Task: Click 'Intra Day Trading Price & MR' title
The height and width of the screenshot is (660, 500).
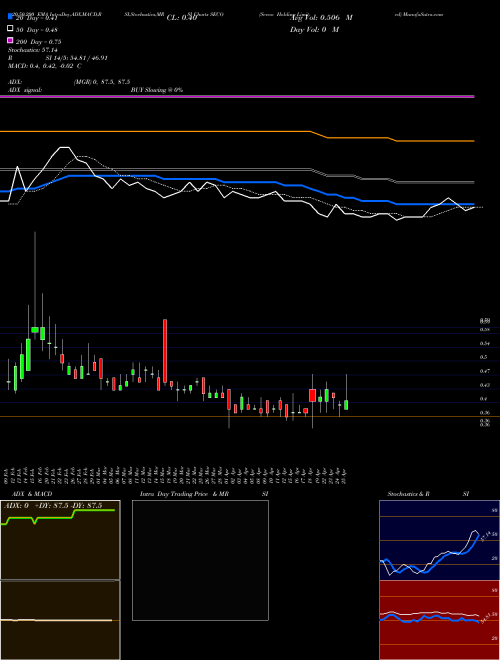Action: pos(184,494)
